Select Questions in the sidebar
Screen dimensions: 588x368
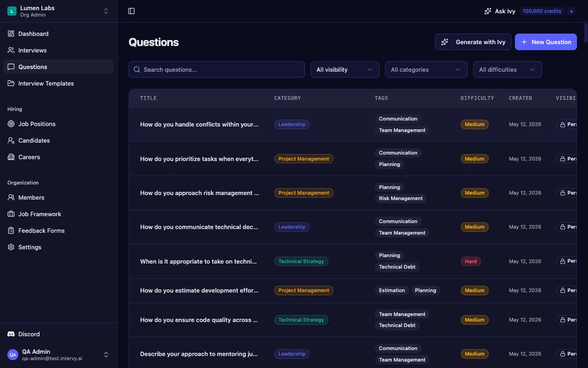(58, 67)
